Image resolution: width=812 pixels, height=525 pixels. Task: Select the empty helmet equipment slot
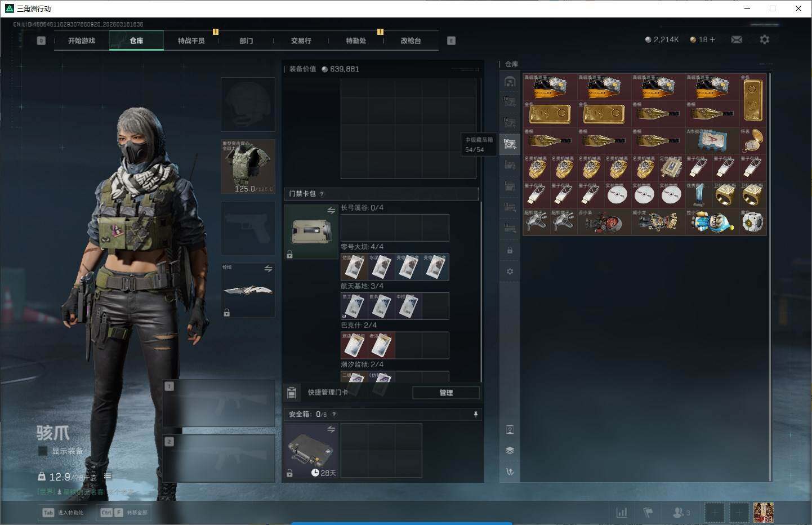click(248, 105)
